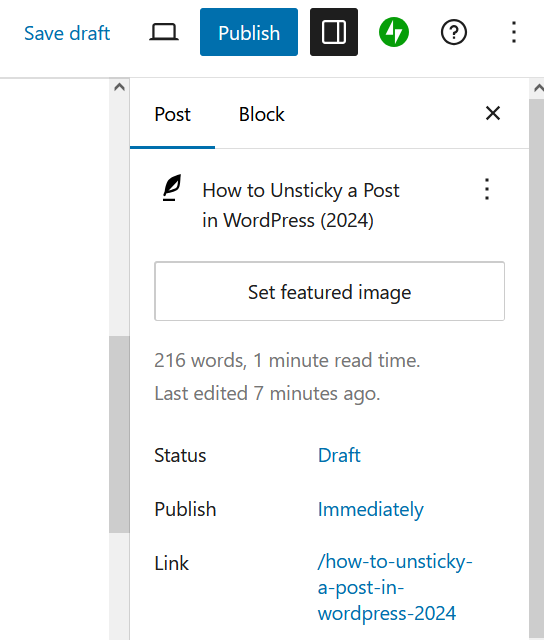Open the green Jetpack lightning icon
The image size is (544, 640).
click(394, 32)
